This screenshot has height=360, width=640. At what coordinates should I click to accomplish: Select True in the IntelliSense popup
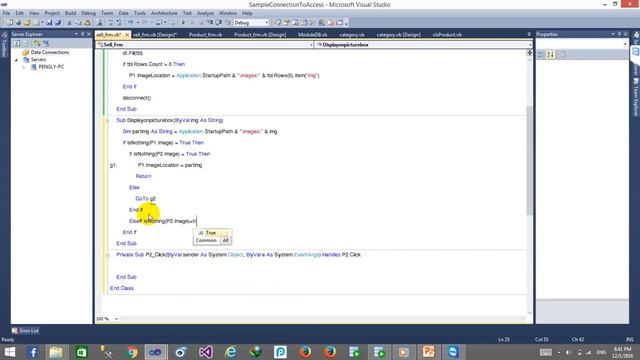coord(212,233)
